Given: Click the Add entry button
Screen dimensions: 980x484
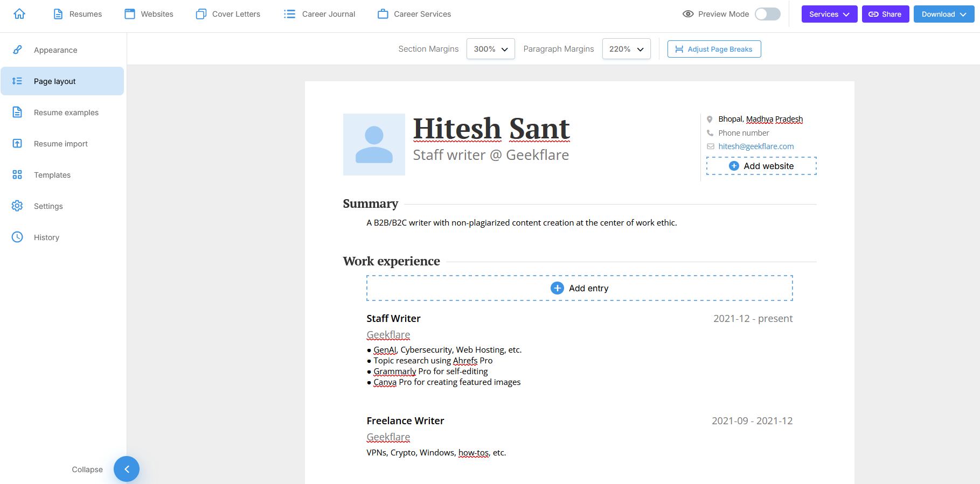Looking at the screenshot, I should [x=579, y=288].
